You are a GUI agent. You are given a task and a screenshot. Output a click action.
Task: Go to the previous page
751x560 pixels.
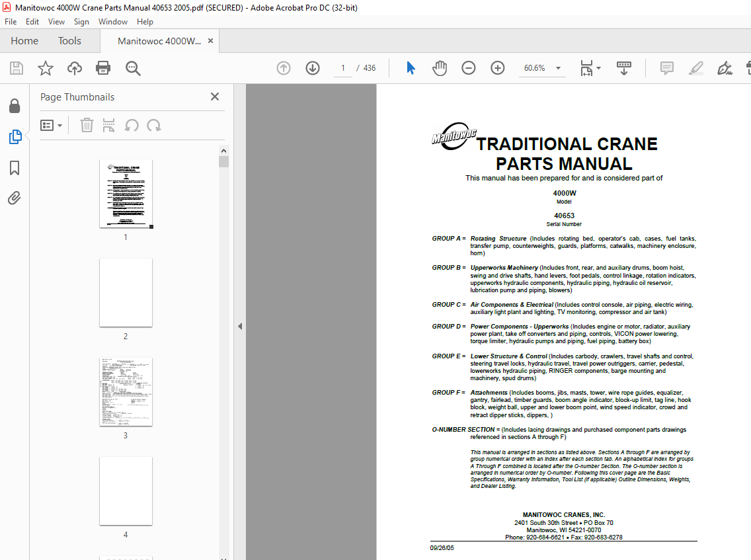click(x=284, y=68)
